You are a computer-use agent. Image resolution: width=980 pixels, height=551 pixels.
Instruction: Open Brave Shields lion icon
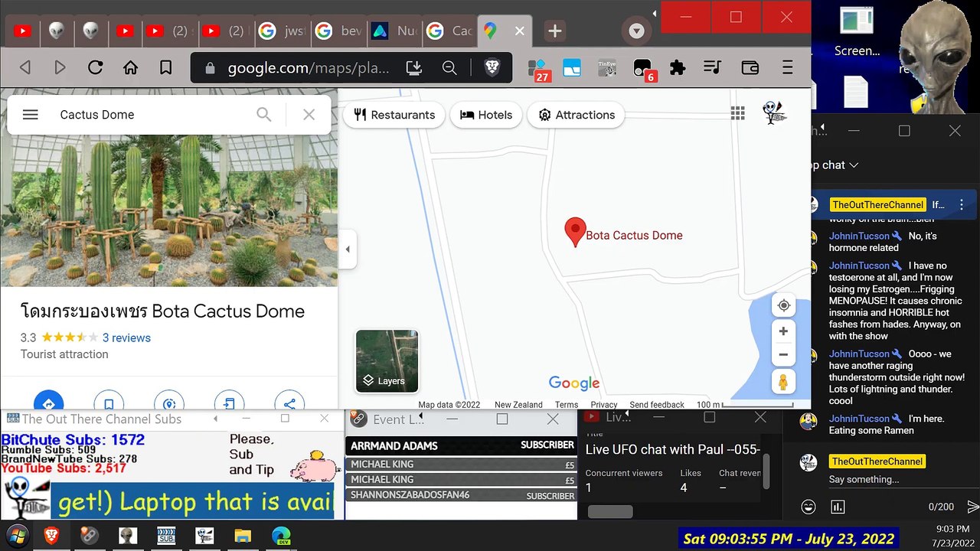pos(492,68)
